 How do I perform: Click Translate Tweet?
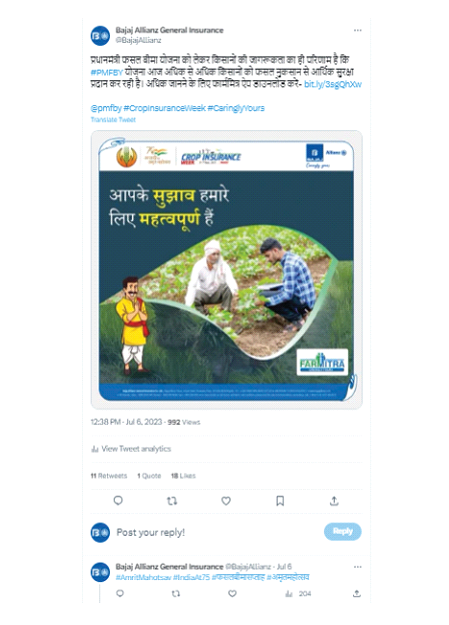pos(113,120)
